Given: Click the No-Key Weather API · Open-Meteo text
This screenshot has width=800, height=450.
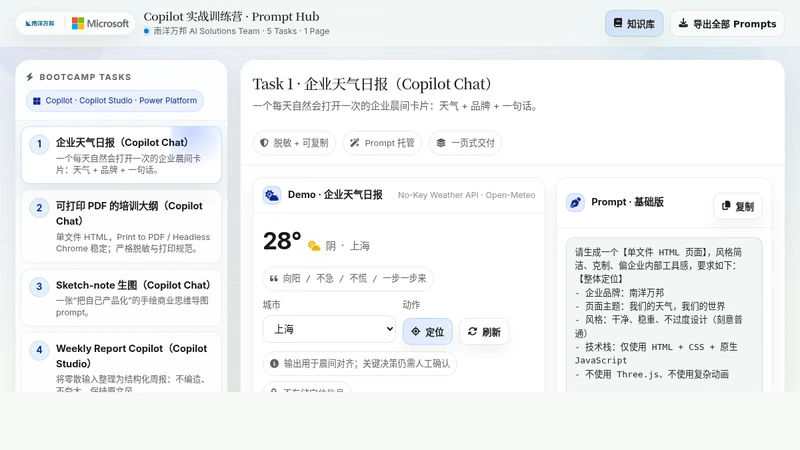Looking at the screenshot, I should pyautogui.click(x=466, y=195).
